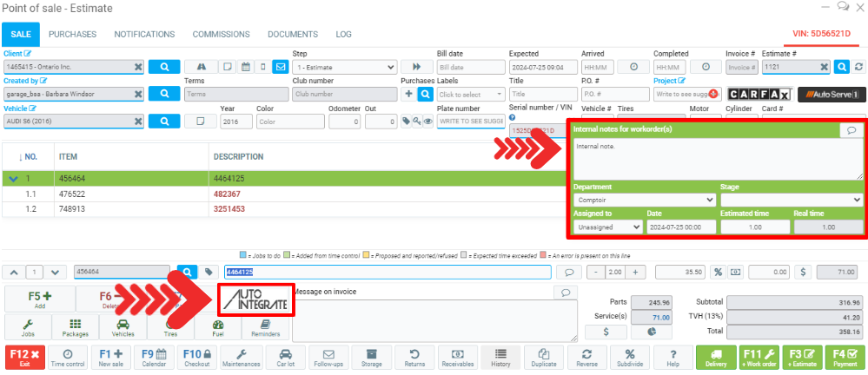Open Maintenances with the wrench icon

[241, 359]
